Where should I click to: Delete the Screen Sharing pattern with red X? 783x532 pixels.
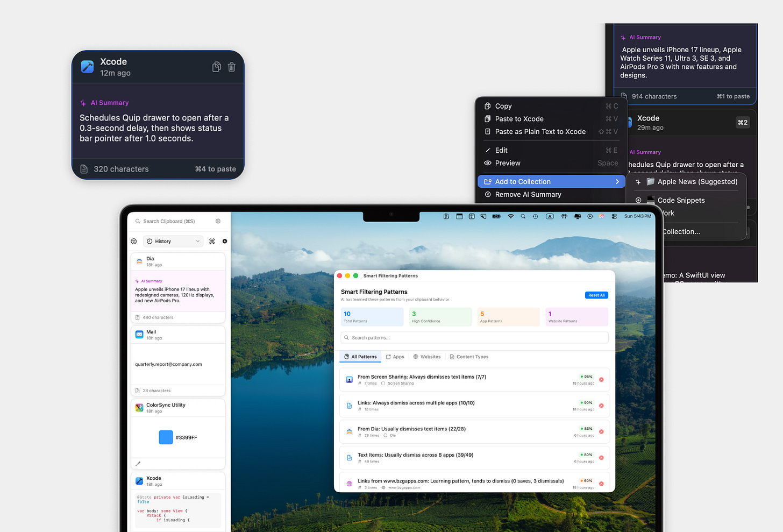tap(601, 380)
